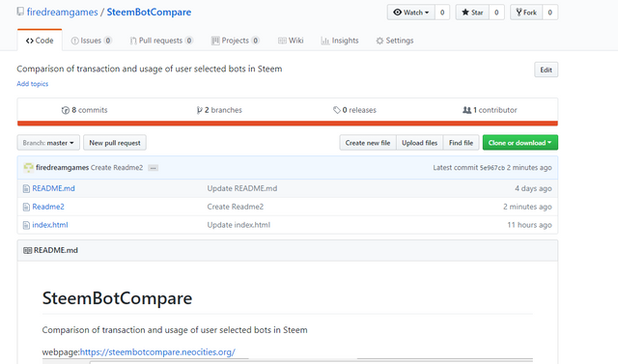
Task: View the 0 releases page
Action: [x=354, y=110]
